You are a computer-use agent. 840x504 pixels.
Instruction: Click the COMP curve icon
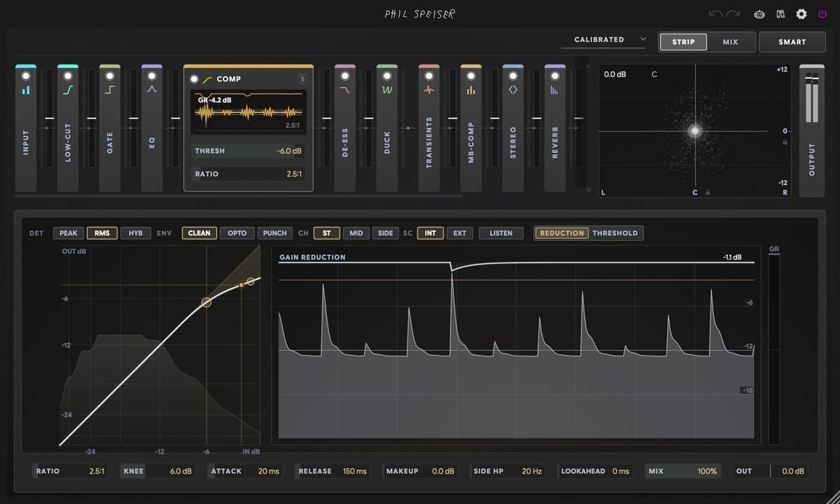click(x=207, y=79)
